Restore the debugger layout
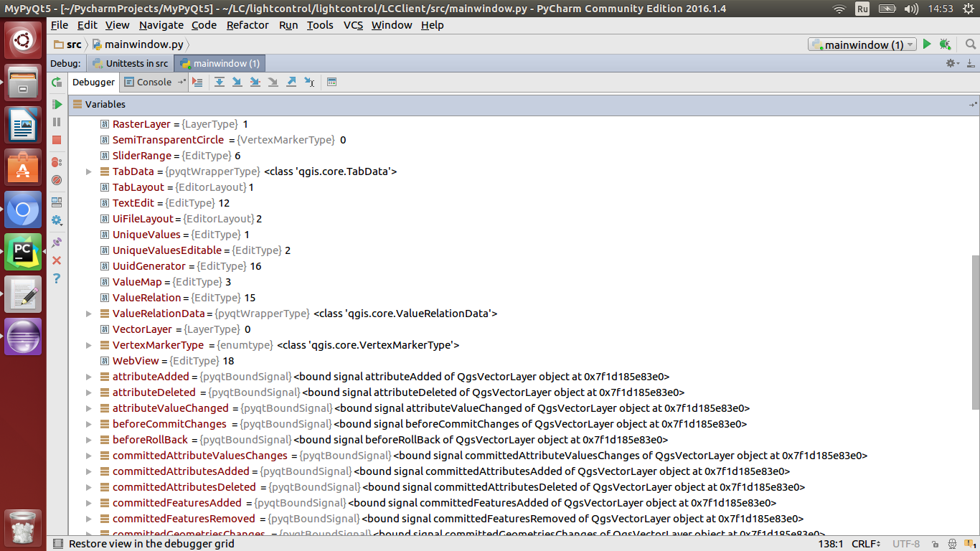 pos(57,202)
